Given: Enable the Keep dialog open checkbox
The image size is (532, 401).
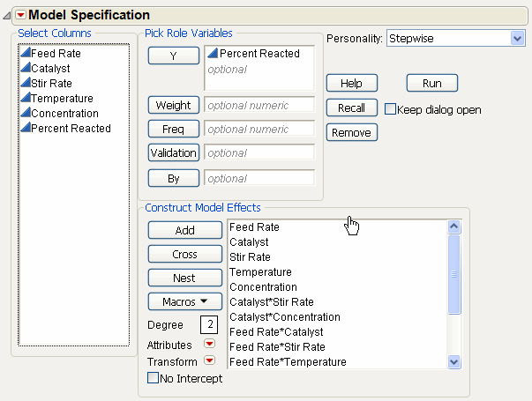Looking at the screenshot, I should coord(390,110).
